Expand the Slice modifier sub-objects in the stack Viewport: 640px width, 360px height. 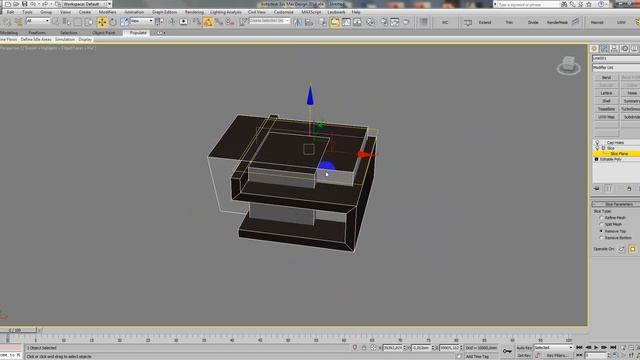pyautogui.click(x=603, y=148)
